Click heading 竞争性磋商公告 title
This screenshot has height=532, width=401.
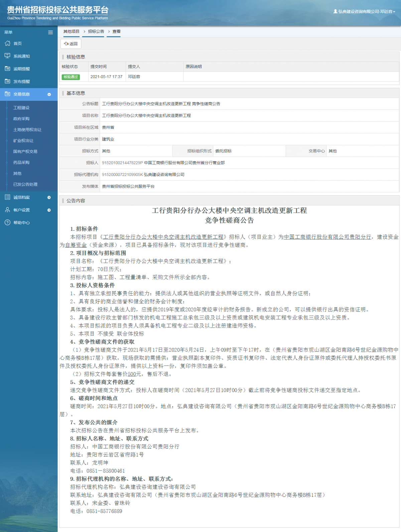click(229, 221)
